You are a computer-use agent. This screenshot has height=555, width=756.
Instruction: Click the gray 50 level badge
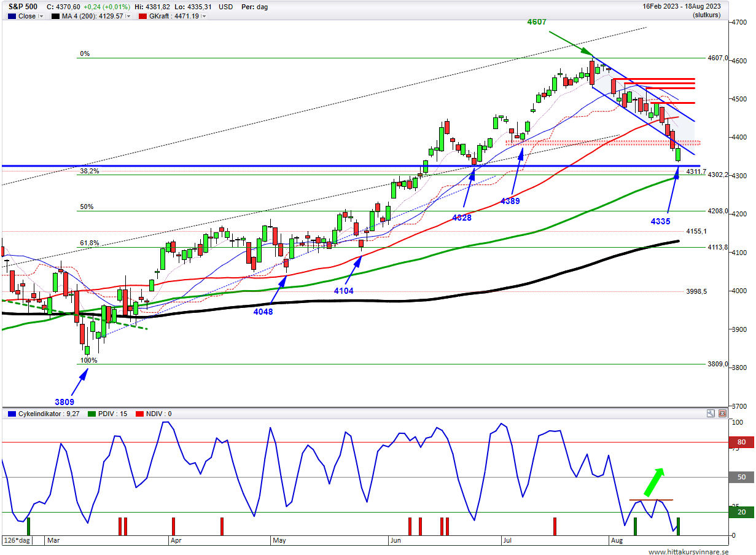pyautogui.click(x=742, y=477)
